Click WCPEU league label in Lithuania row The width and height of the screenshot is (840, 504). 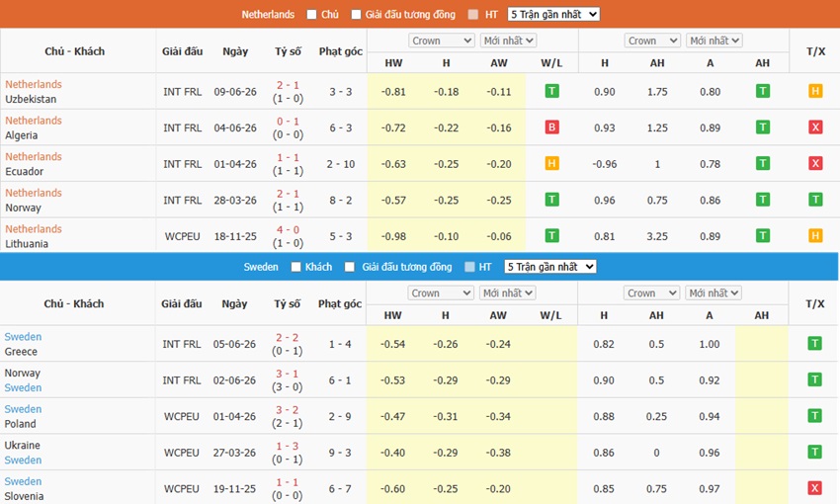pyautogui.click(x=182, y=236)
